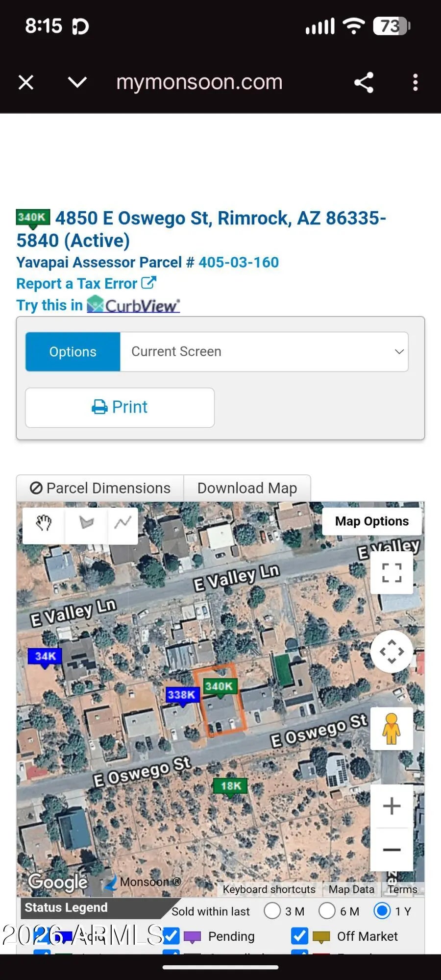
Task: Tap the browser share icon
Action: tap(364, 82)
